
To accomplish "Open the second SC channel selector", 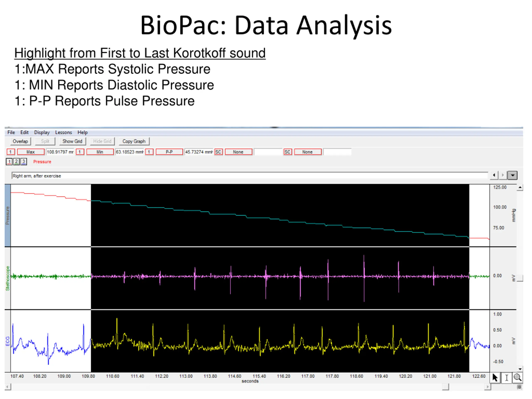I will pos(287,152).
